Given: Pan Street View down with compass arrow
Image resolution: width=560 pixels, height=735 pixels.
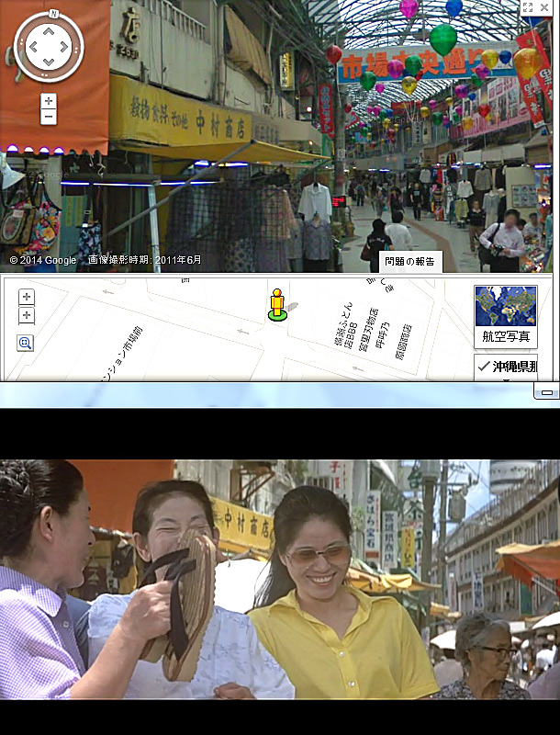Looking at the screenshot, I should pos(49,62).
